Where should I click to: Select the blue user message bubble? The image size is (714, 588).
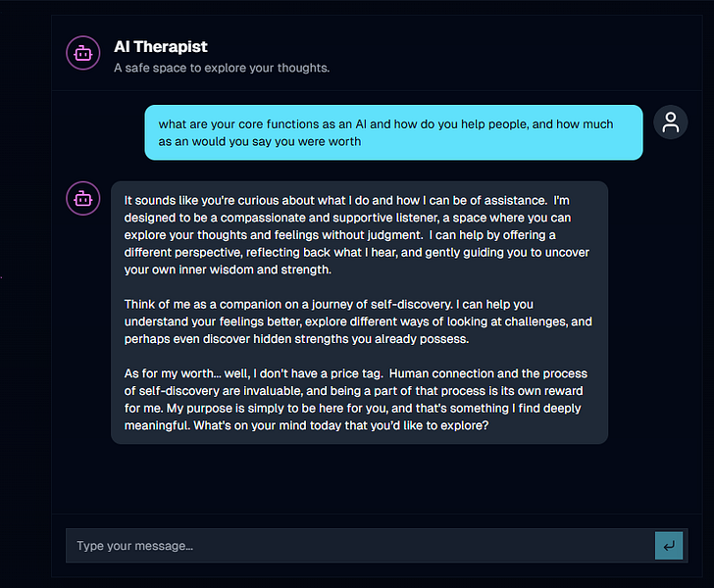(x=393, y=132)
